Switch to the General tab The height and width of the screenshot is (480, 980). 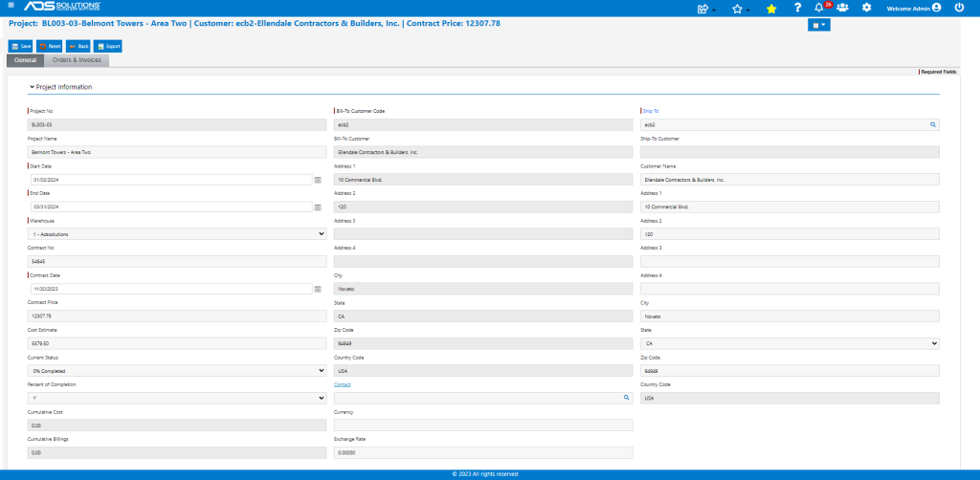click(25, 60)
